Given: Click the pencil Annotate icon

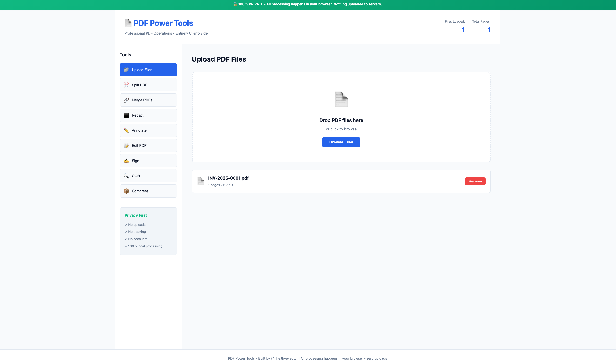Looking at the screenshot, I should pyautogui.click(x=126, y=130).
